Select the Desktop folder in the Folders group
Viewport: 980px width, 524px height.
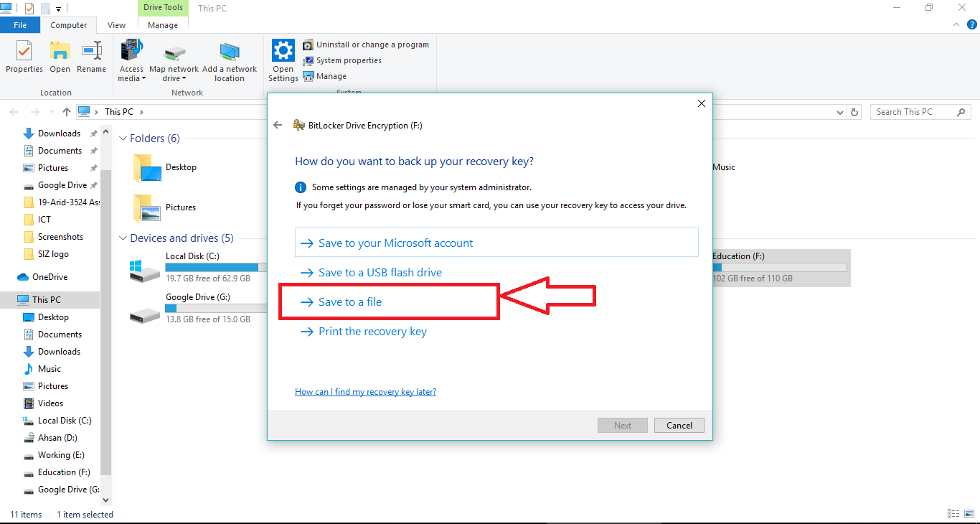click(x=165, y=168)
